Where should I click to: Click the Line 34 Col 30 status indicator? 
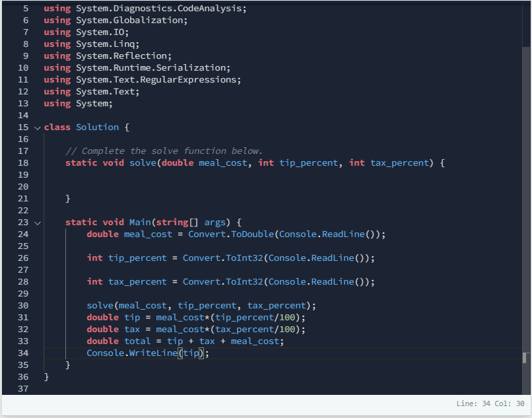point(490,403)
